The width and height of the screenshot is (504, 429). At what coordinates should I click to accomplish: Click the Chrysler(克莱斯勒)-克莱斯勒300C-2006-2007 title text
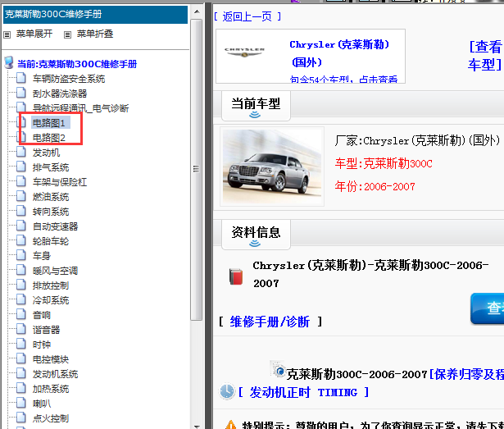pyautogui.click(x=370, y=274)
